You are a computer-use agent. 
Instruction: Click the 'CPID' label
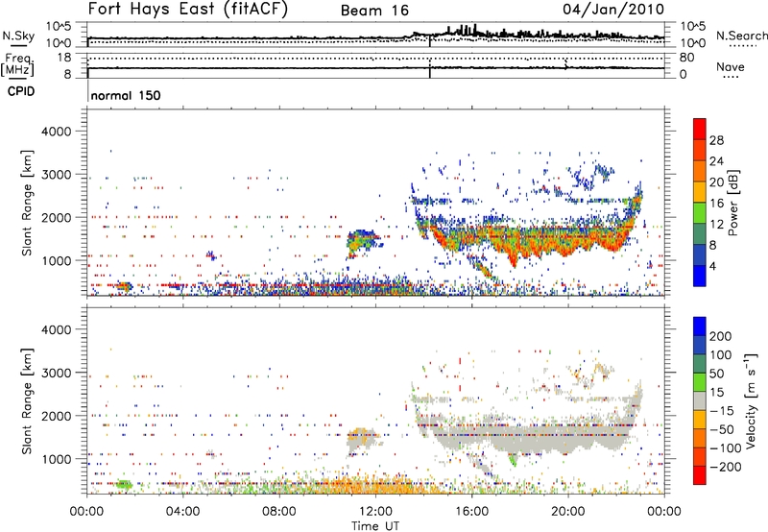(21, 91)
